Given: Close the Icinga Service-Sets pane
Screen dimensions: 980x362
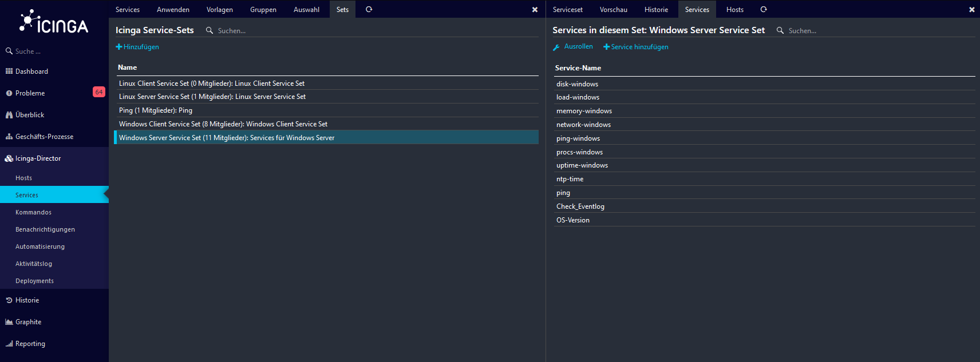Looking at the screenshot, I should [535, 10].
